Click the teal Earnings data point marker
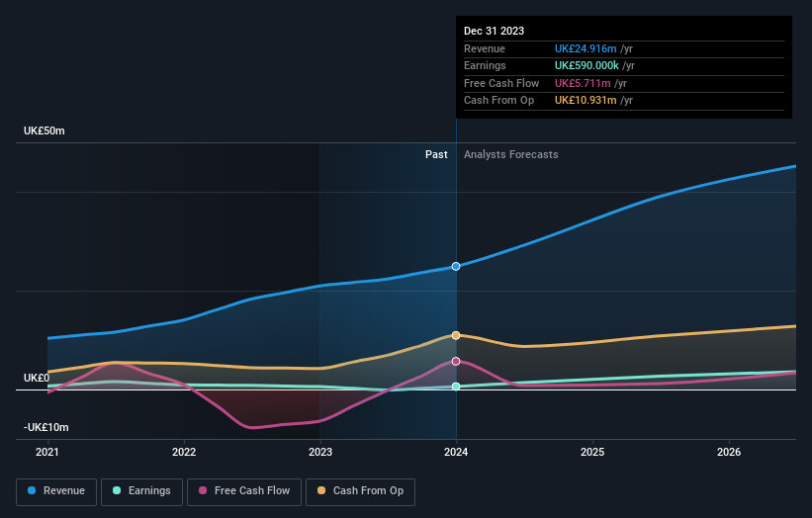The height and width of the screenshot is (518, 812). (x=456, y=387)
